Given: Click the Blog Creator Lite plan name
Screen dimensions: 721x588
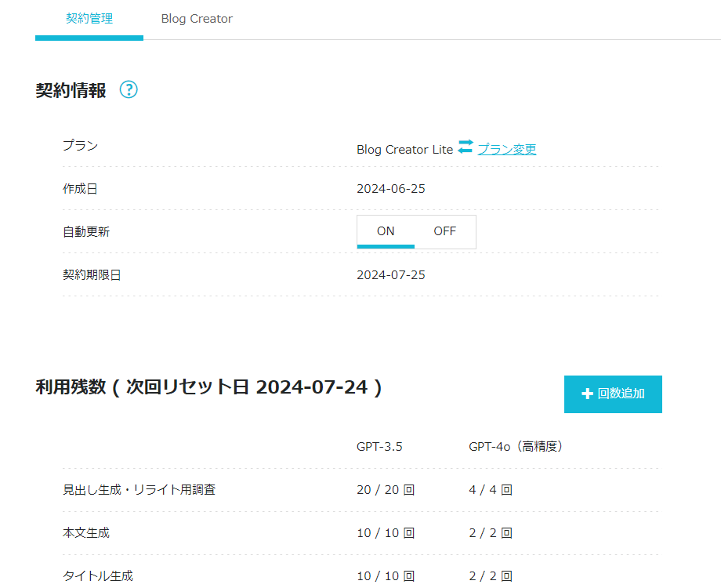Looking at the screenshot, I should [x=404, y=150].
